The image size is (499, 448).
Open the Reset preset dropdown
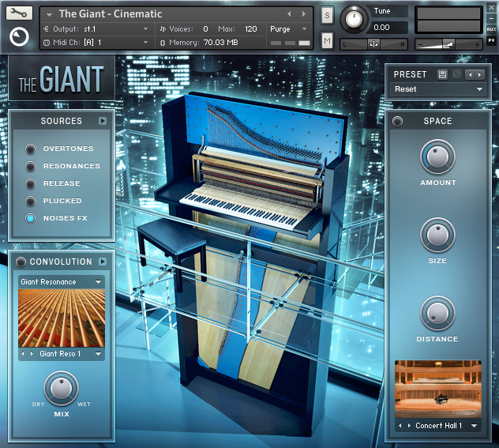[x=438, y=89]
